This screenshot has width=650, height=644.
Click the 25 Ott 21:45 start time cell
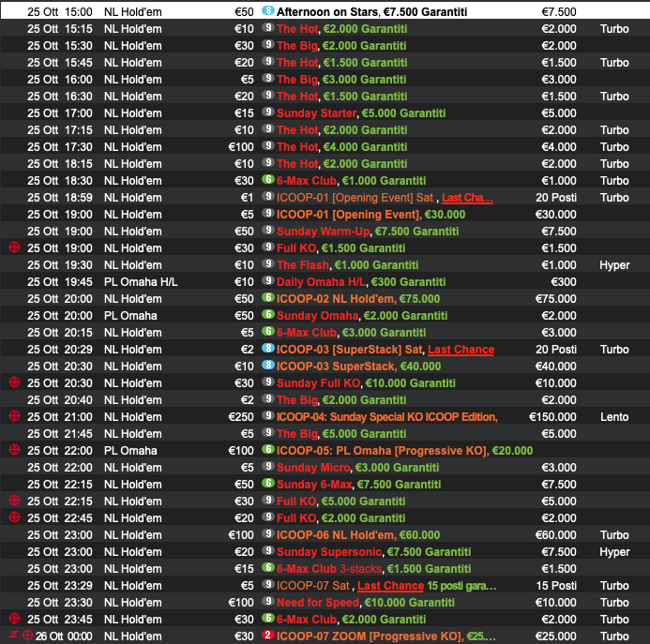tap(60, 434)
